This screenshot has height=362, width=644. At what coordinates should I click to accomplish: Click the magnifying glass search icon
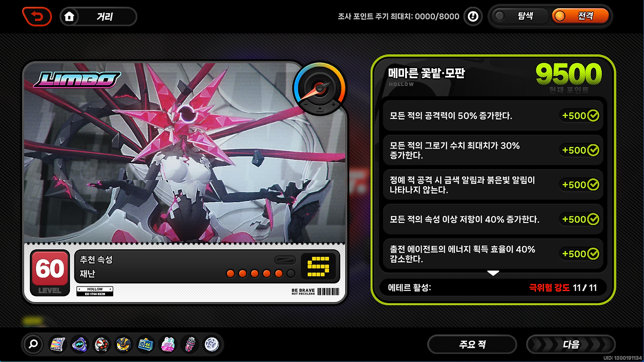pos(34,344)
